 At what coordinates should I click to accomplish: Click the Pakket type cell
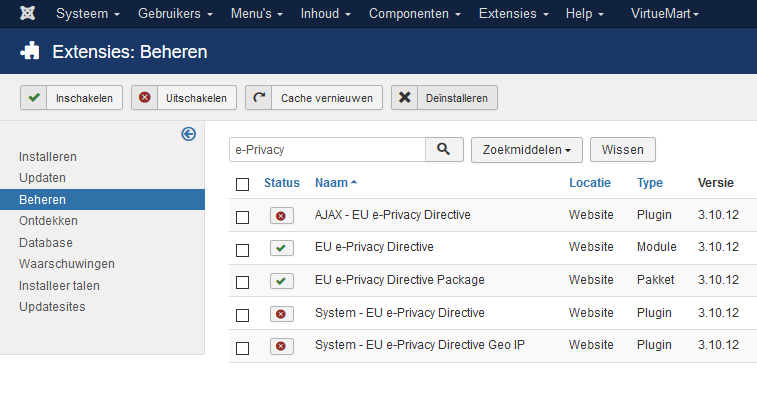[x=656, y=280]
